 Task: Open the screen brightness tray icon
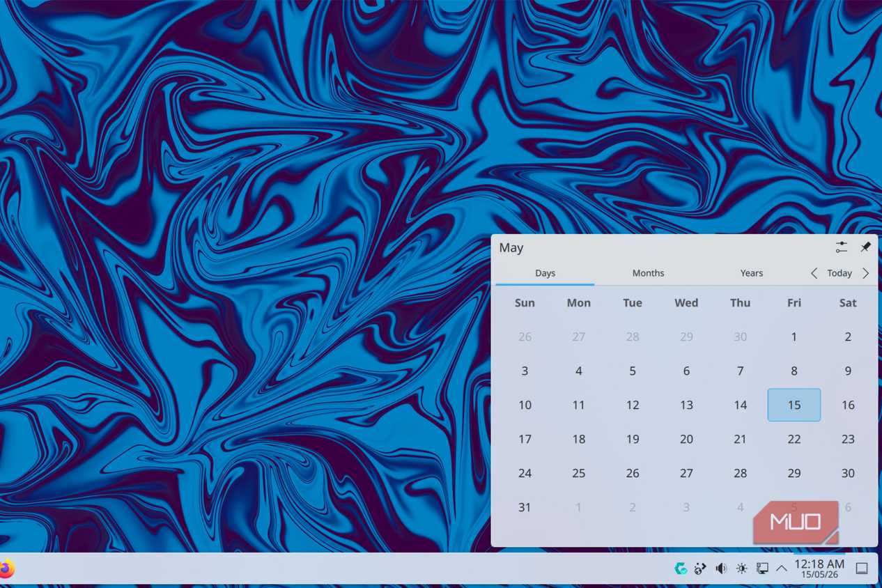point(742,568)
